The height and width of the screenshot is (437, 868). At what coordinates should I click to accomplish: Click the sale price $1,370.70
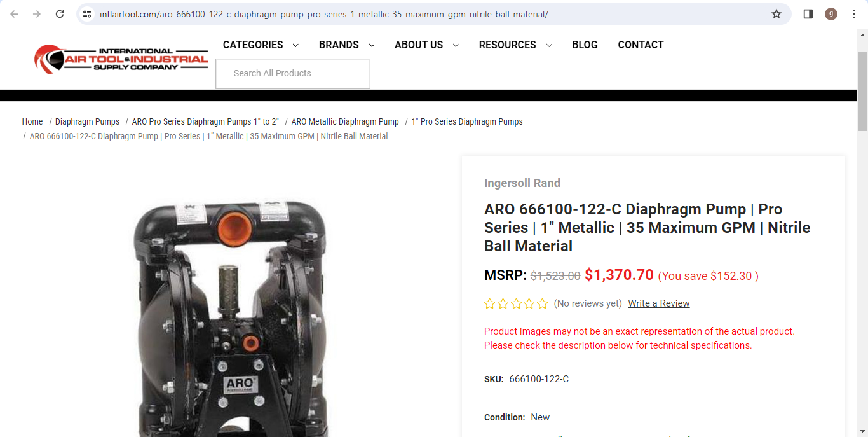[x=619, y=275]
